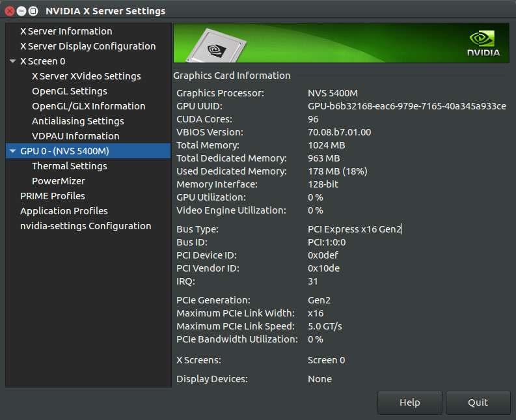516x420 pixels.
Task: Click the Video Engine Utilization label
Action: pos(232,210)
